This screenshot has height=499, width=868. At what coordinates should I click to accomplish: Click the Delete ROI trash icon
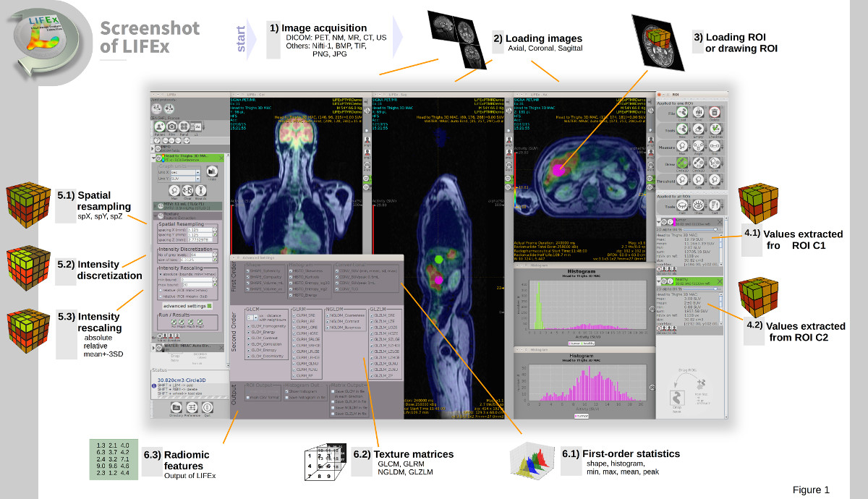coord(714,112)
